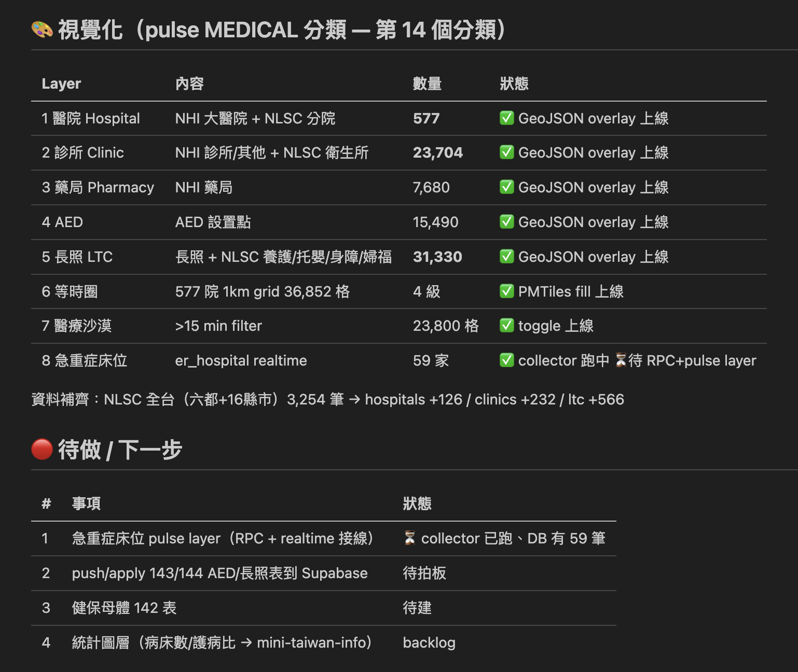Select the 待做 / 下一步 heading text
Image resolution: width=798 pixels, height=672 pixels.
tap(120, 450)
